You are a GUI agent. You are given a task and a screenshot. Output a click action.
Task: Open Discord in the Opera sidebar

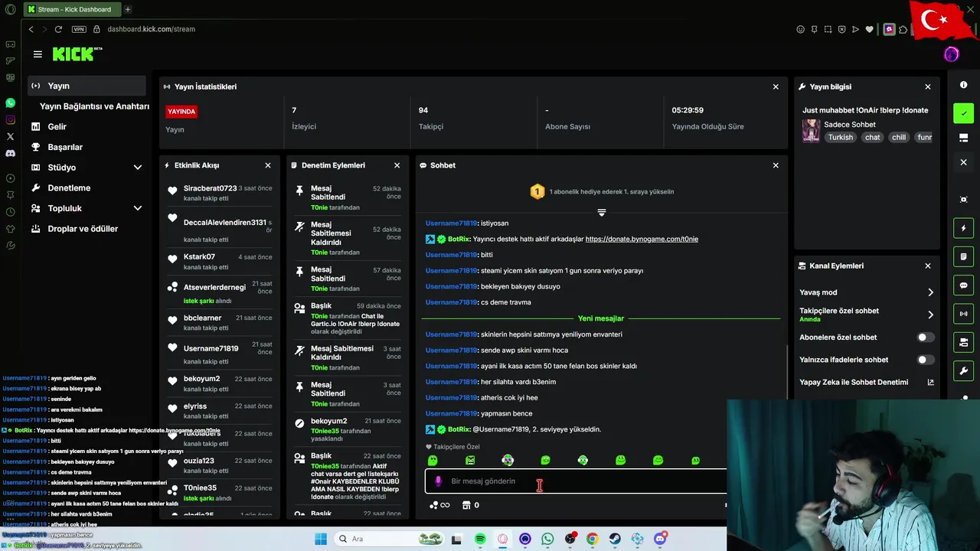point(10,153)
